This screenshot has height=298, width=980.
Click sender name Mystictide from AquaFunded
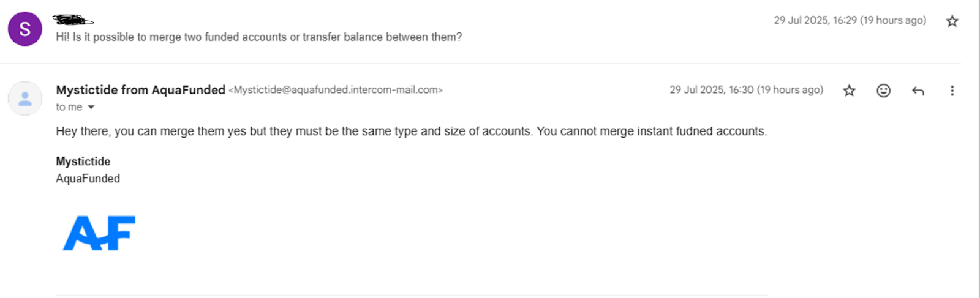(x=141, y=90)
